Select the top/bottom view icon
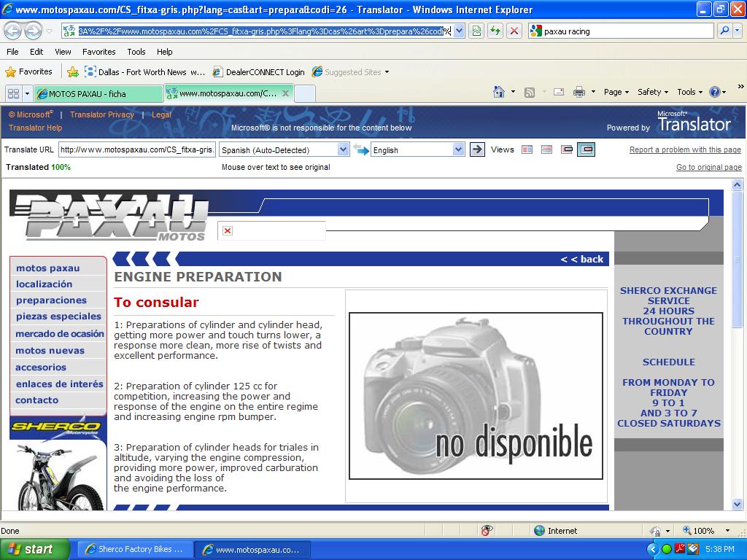 tap(547, 149)
